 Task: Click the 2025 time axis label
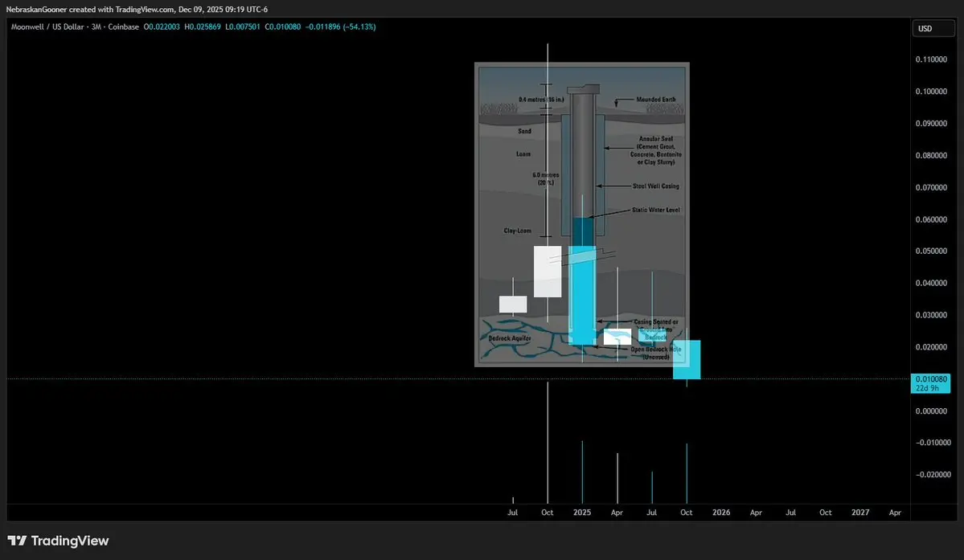click(582, 512)
